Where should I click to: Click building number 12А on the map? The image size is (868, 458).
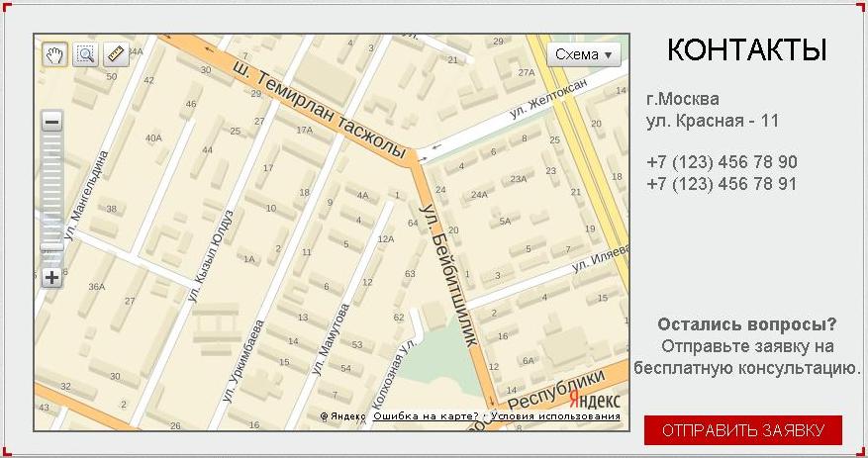pyautogui.click(x=386, y=239)
